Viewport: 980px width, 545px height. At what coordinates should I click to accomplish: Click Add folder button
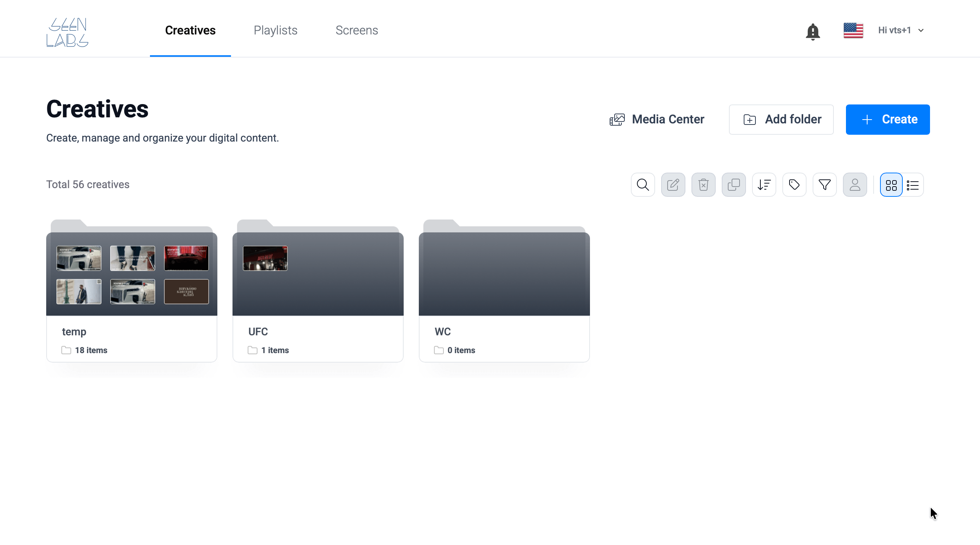click(781, 119)
